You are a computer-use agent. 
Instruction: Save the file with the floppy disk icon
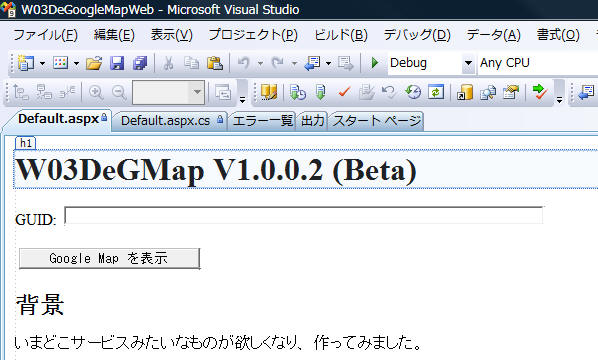pyautogui.click(x=117, y=63)
